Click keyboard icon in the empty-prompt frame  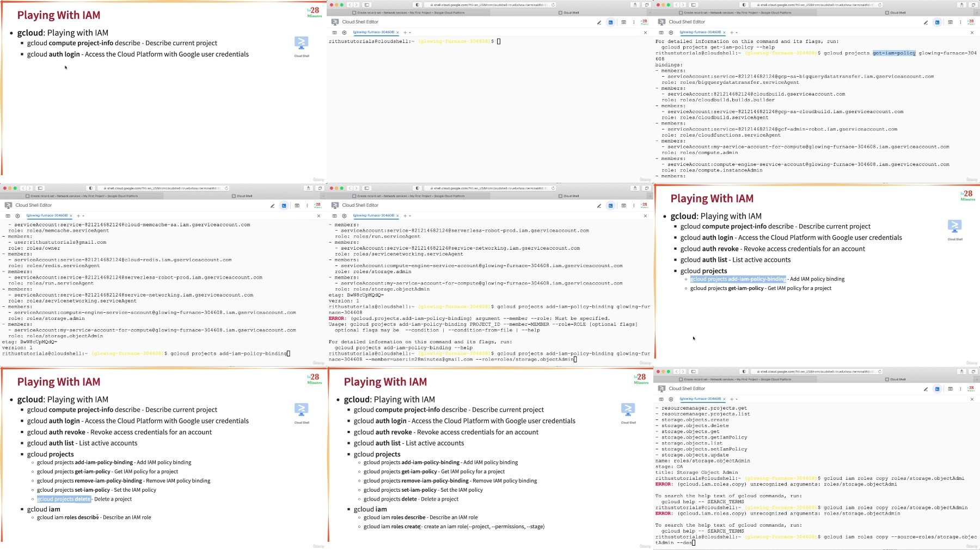(x=334, y=33)
